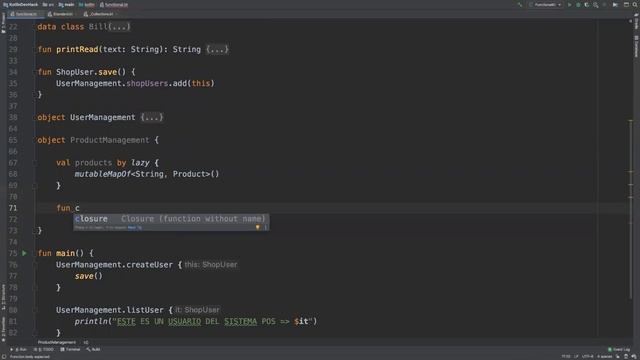Click the 4 spaces indent widget
The image size is (640, 360).
[x=604, y=356]
